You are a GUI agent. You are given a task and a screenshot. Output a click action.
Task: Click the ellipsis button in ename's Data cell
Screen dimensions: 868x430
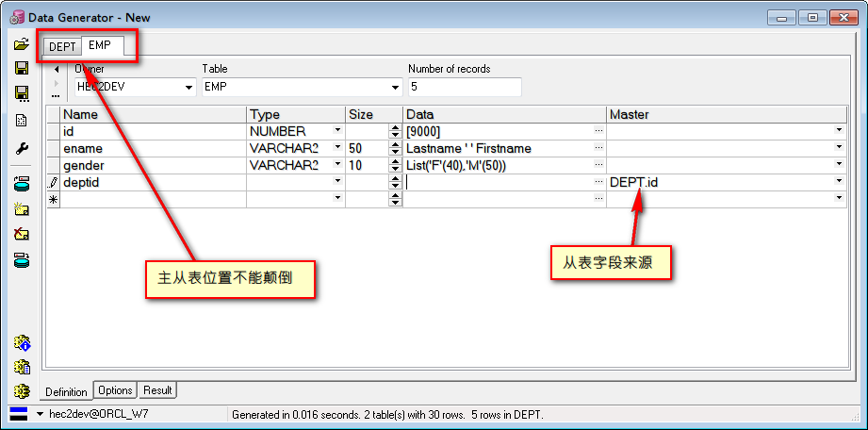pyautogui.click(x=598, y=148)
